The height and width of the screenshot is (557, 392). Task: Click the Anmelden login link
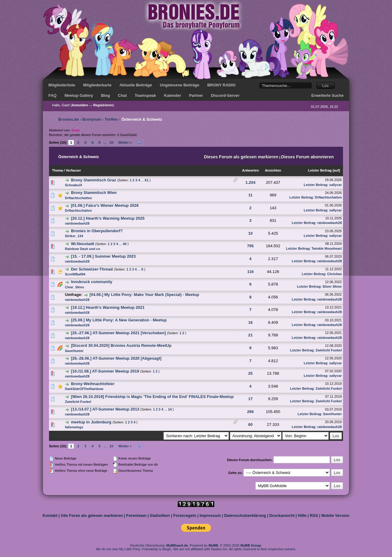coord(80,105)
